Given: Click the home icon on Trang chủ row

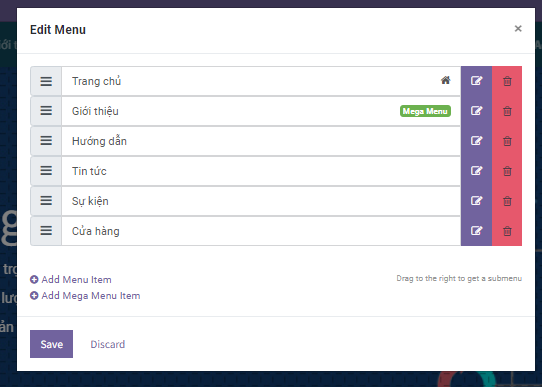Looking at the screenshot, I should pos(445,81).
